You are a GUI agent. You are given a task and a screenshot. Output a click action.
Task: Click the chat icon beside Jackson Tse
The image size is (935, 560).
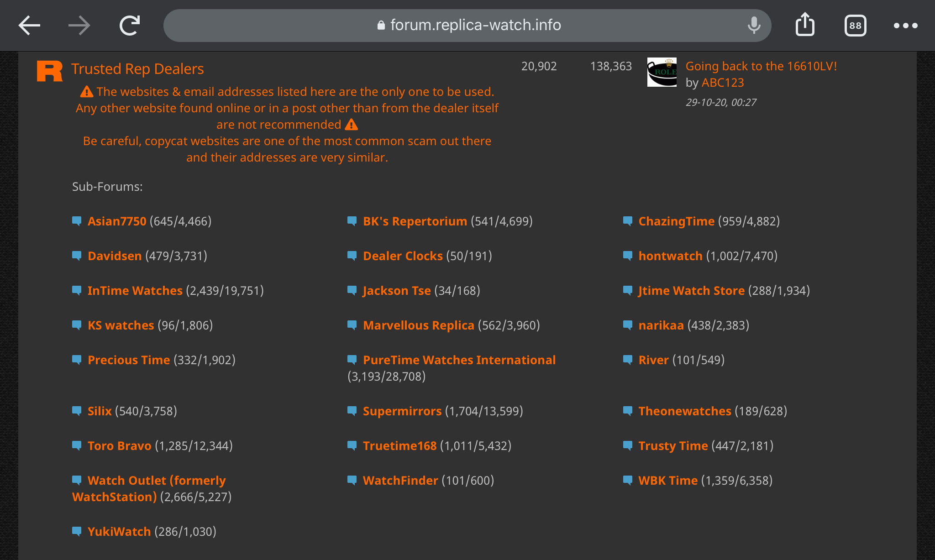tap(352, 290)
